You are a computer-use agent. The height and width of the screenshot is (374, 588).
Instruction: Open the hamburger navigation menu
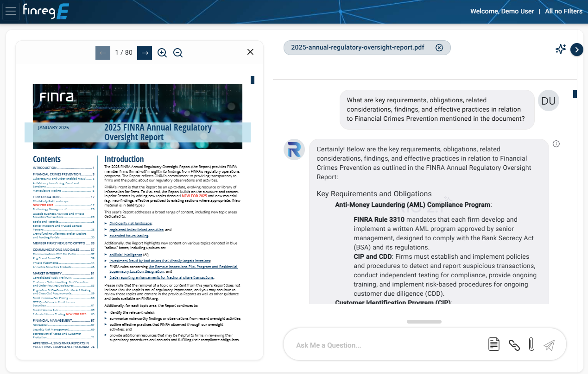coord(11,11)
